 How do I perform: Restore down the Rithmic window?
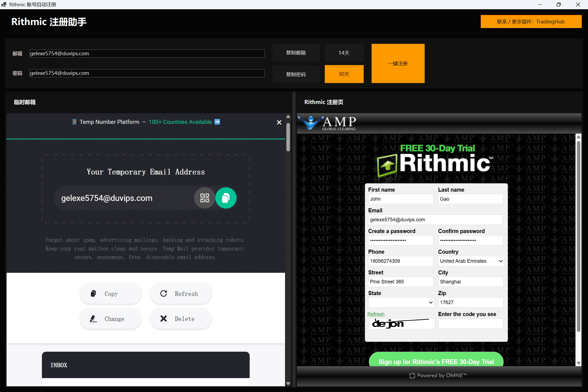click(x=559, y=4)
